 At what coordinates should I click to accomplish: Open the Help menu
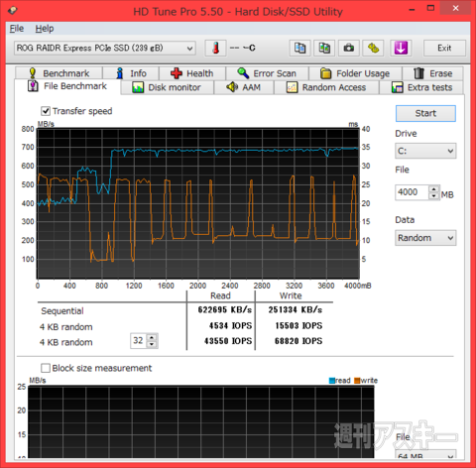[45, 29]
